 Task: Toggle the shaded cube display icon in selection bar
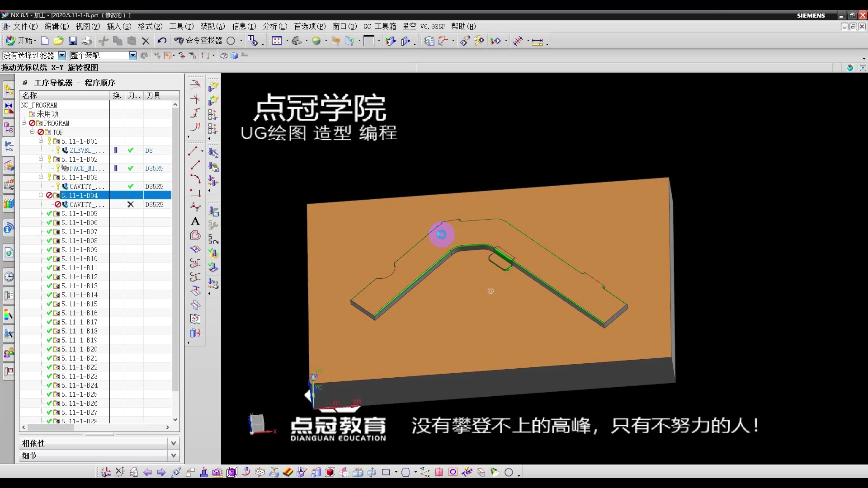(x=234, y=56)
